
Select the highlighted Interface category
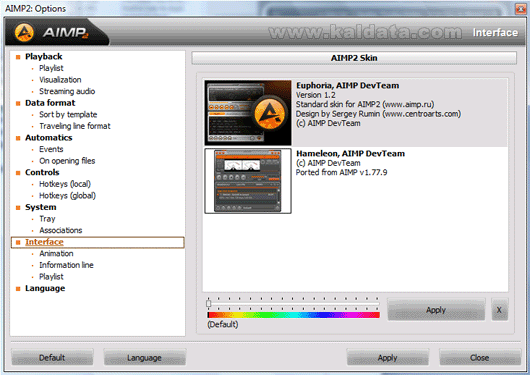[98, 242]
